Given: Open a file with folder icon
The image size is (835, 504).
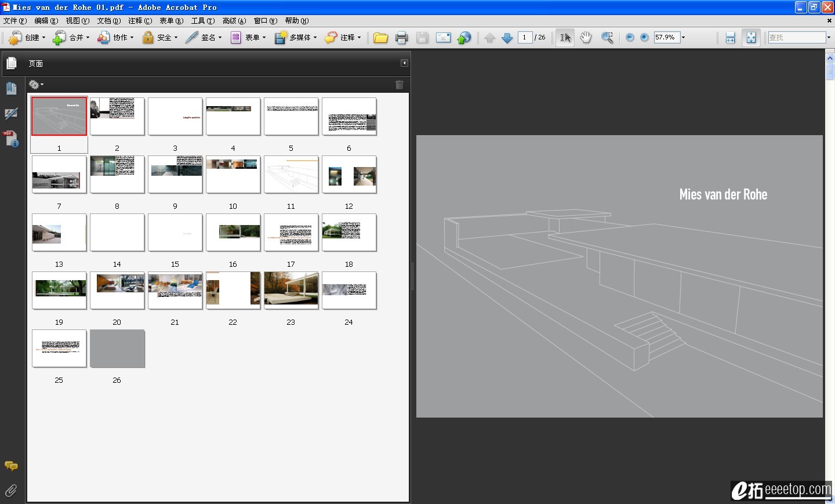Looking at the screenshot, I should (380, 38).
